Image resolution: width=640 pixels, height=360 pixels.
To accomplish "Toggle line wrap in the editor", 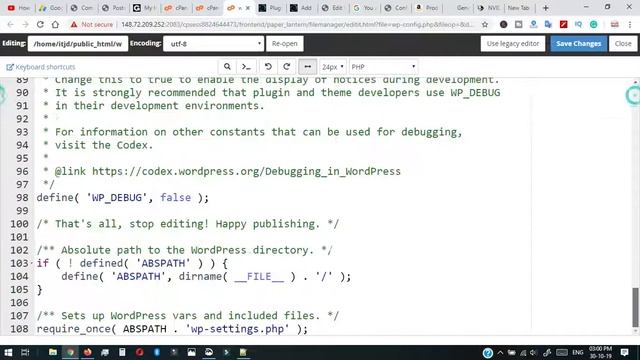I will pyautogui.click(x=308, y=67).
